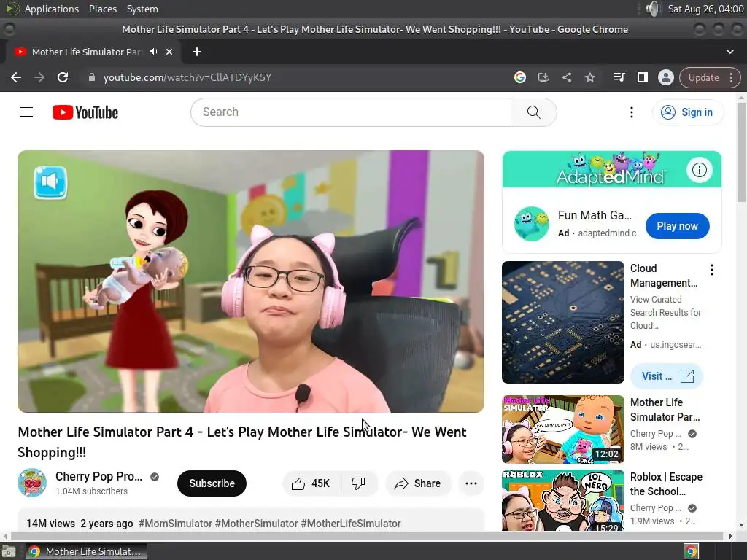Viewport: 747px width, 560px height.
Task: Click the install app icon in toolbar
Action: click(x=543, y=77)
